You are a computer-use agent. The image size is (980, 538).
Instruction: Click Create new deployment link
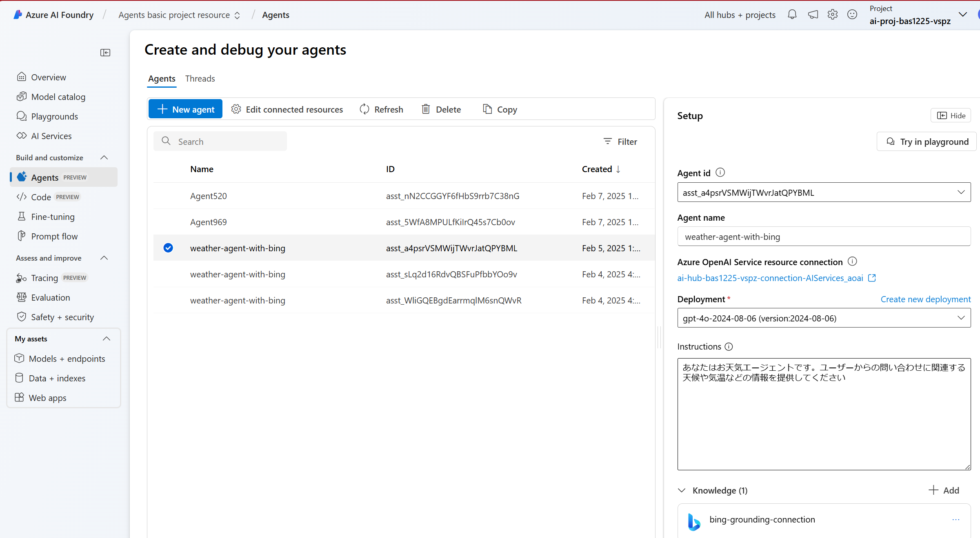(926, 299)
